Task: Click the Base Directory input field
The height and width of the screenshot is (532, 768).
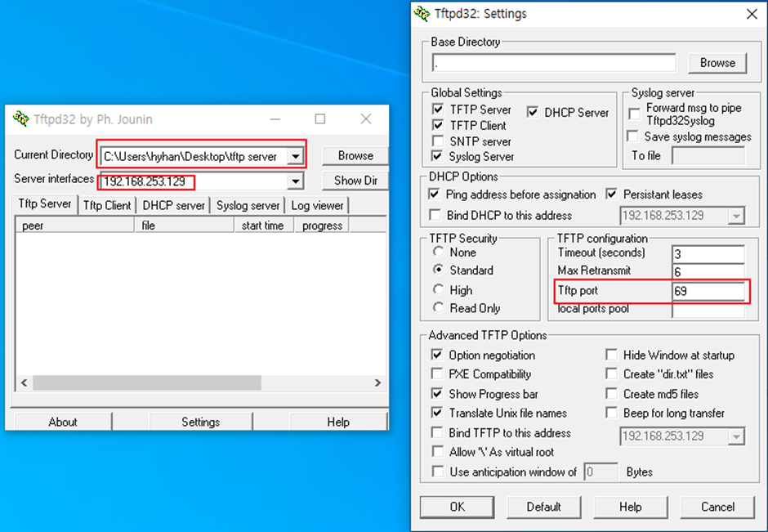Action: 554,63
